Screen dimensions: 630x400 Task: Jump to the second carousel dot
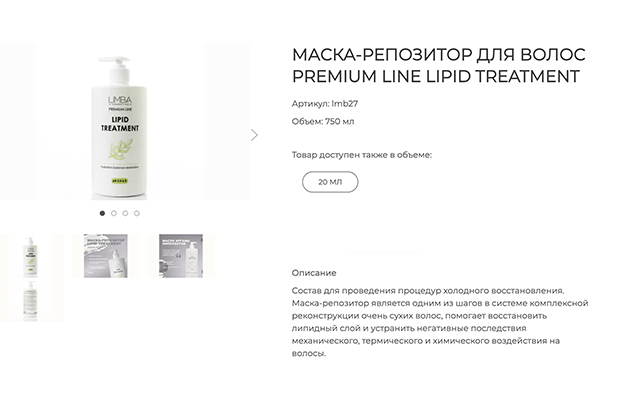pyautogui.click(x=114, y=213)
